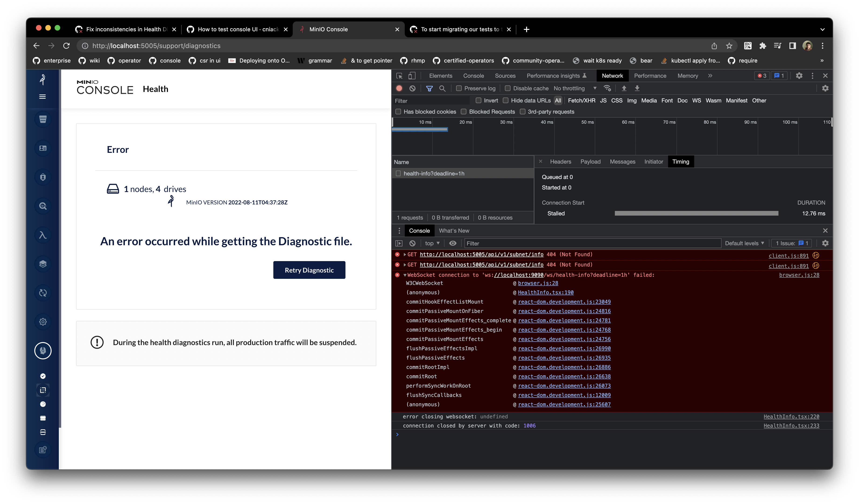Click the Buckets icon in MinIO sidebar

(x=43, y=119)
